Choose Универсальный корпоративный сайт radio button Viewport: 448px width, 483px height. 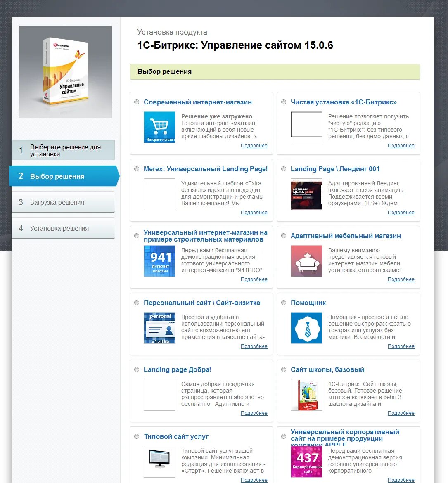284,436
